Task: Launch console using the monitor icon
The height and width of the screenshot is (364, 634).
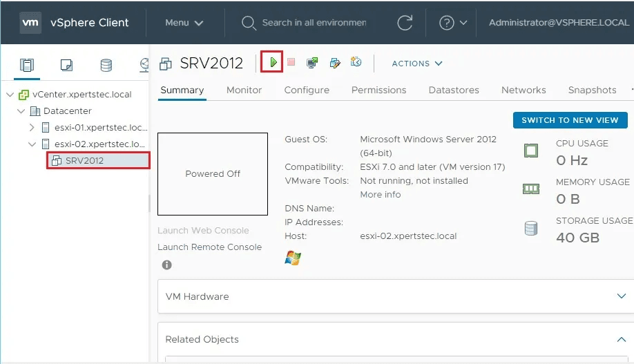Action: coord(312,63)
